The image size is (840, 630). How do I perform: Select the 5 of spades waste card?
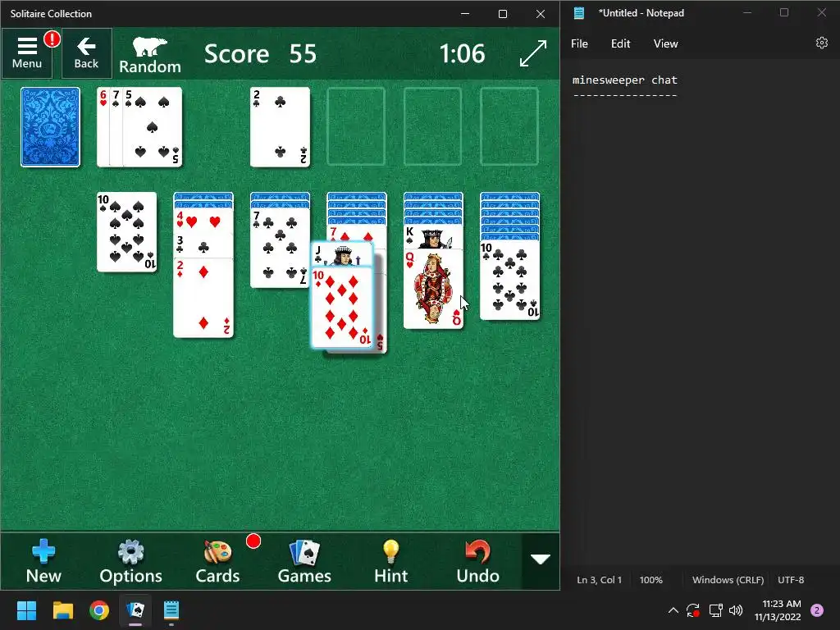pyautogui.click(x=153, y=127)
